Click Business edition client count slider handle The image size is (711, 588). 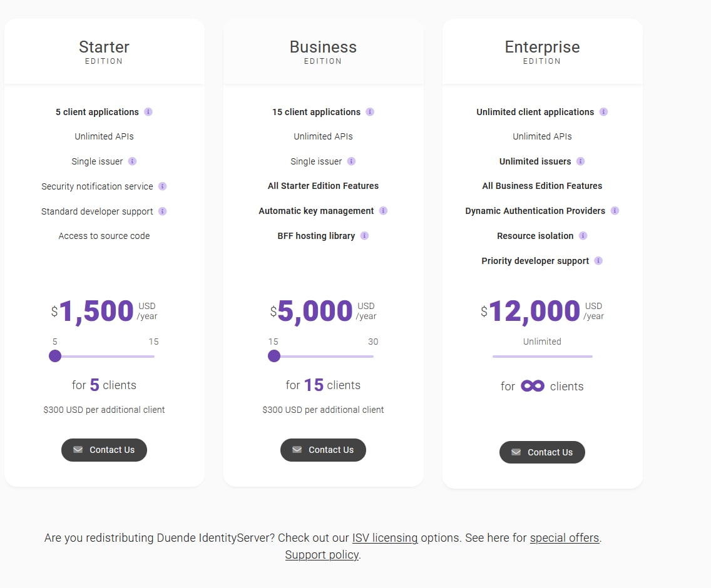click(274, 356)
